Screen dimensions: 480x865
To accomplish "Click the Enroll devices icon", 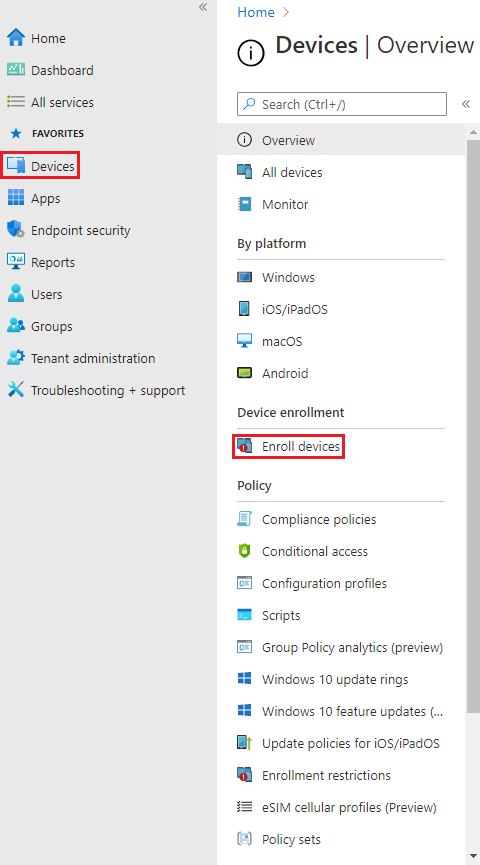I will (244, 446).
